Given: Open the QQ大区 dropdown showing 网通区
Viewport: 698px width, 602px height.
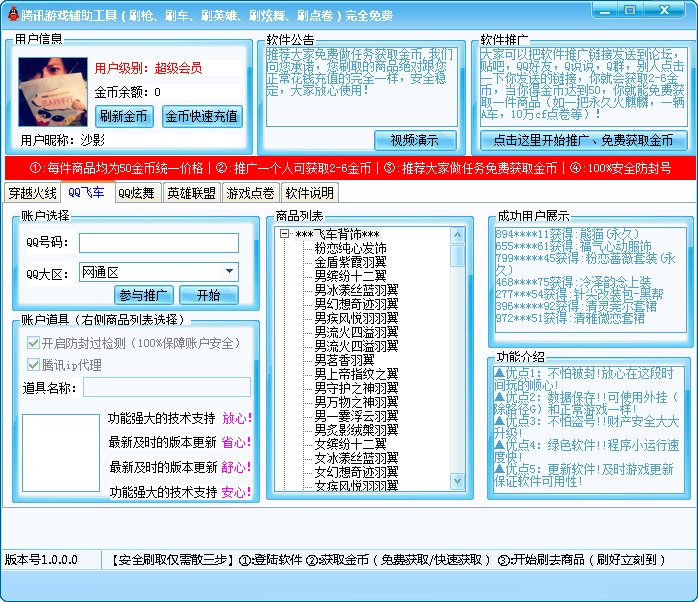Looking at the screenshot, I should 159,272.
